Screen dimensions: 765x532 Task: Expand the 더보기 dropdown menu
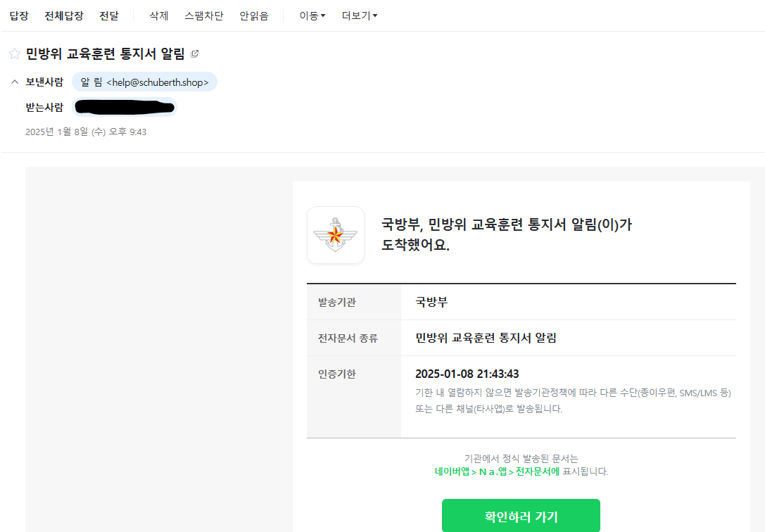359,15
